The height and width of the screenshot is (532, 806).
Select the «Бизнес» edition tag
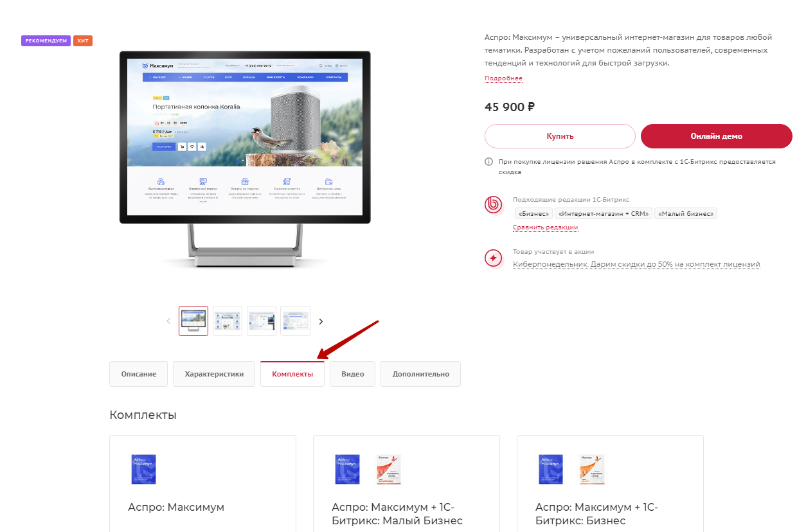533,213
